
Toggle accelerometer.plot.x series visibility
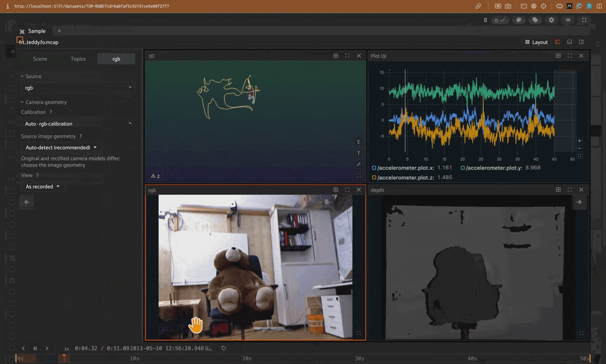pyautogui.click(x=374, y=168)
